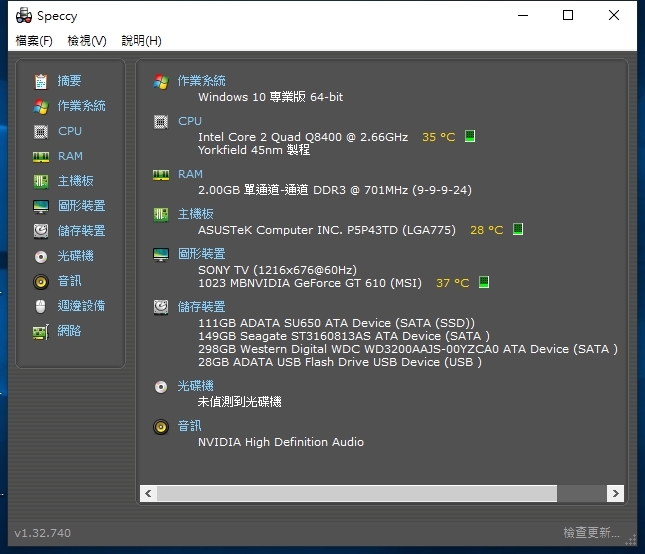Click the speaker icon beside 音訊 heading
Image resolution: width=645 pixels, height=554 pixels.
161,427
